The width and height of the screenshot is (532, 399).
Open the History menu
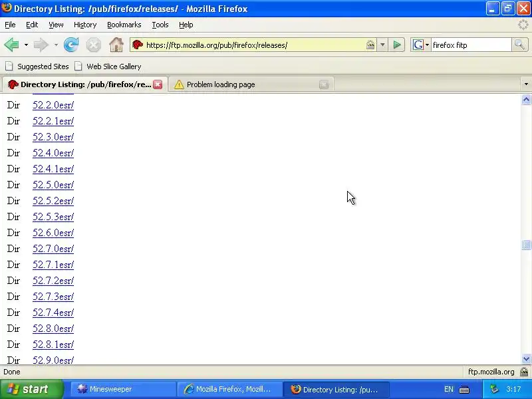85,25
